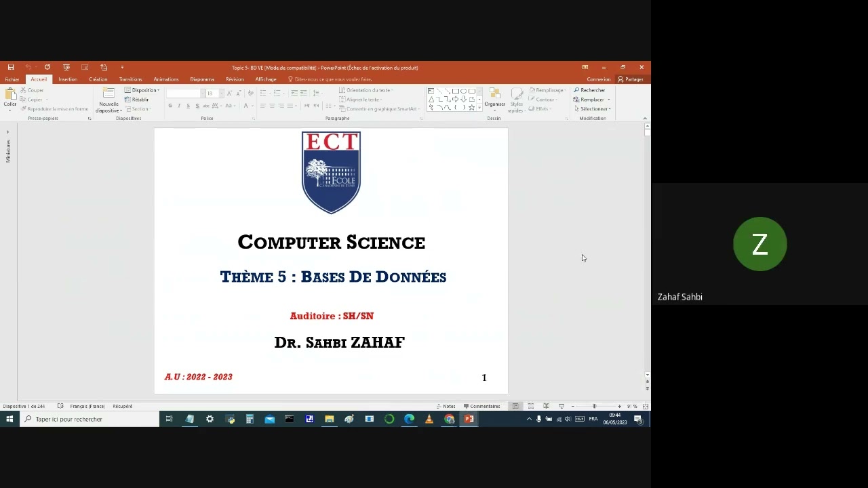This screenshot has width=868, height=488.
Task: Click the zoom in plus button
Action: pos(619,406)
